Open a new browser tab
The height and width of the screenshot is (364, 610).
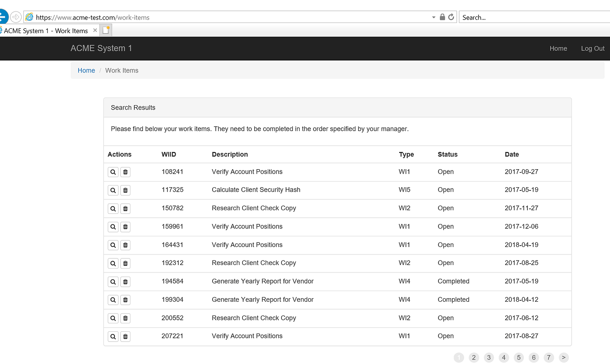pyautogui.click(x=106, y=30)
